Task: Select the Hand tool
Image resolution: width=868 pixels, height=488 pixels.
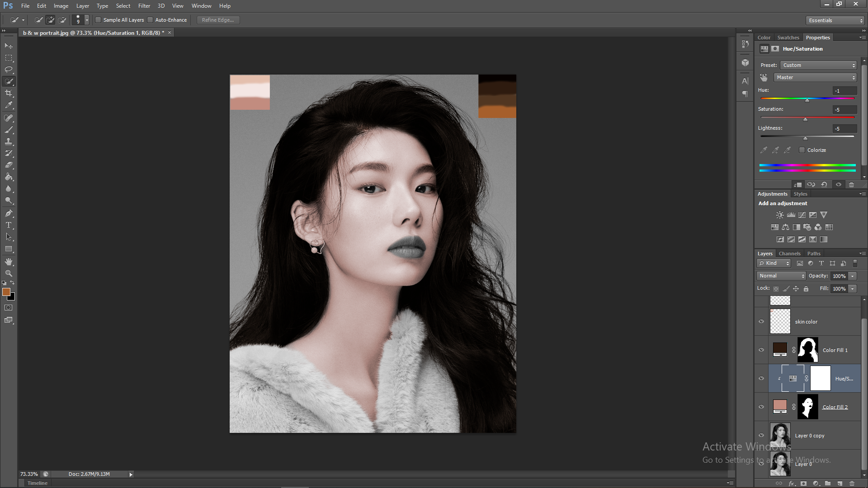Action: (x=9, y=262)
